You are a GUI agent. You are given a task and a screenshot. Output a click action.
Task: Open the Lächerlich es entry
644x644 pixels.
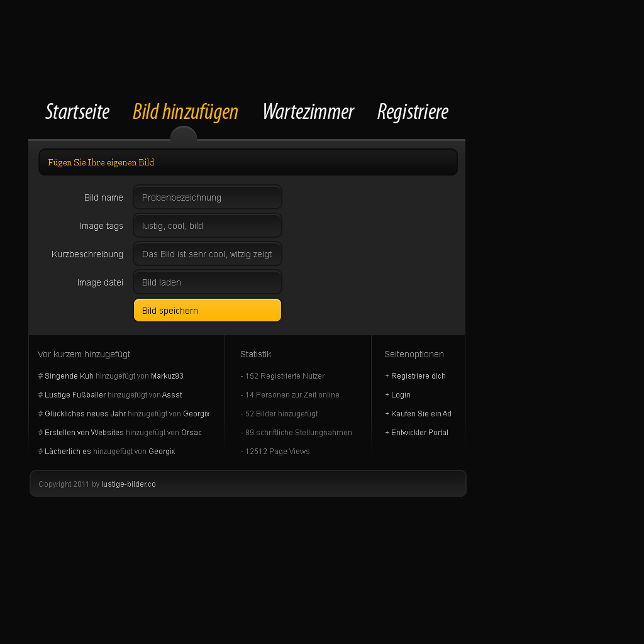[x=67, y=452]
